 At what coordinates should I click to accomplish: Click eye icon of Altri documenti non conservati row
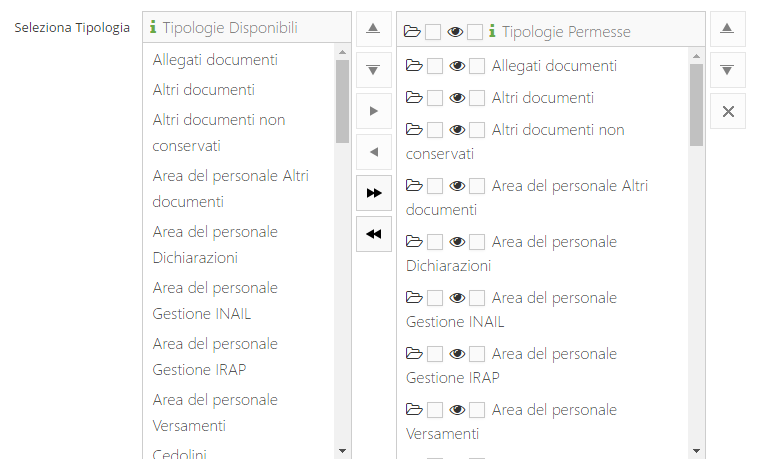[457, 130]
